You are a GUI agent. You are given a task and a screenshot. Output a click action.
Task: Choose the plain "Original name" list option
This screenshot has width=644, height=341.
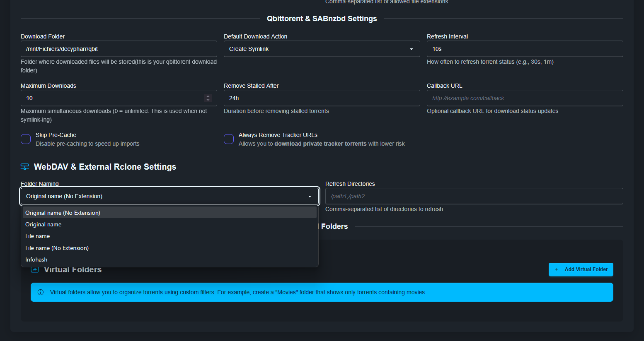[44, 224]
